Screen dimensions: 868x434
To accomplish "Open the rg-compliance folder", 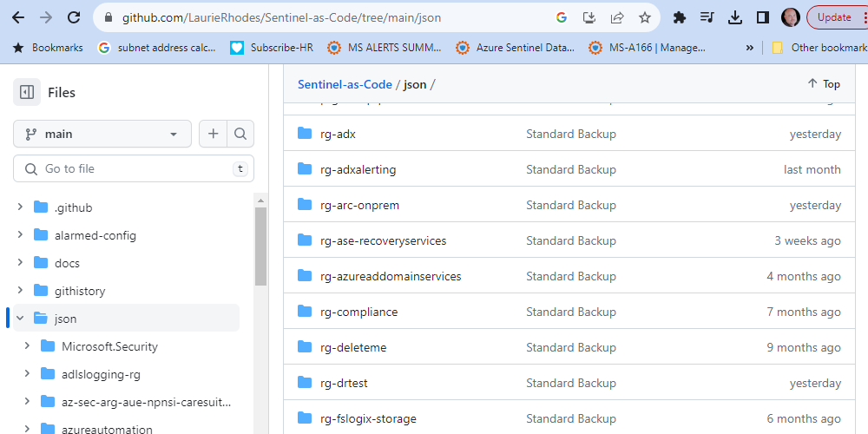I will pos(358,312).
